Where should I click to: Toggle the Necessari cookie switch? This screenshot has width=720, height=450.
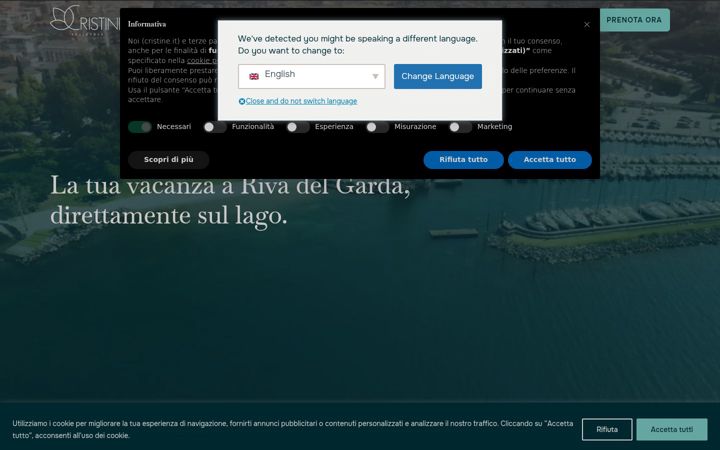coord(140,127)
